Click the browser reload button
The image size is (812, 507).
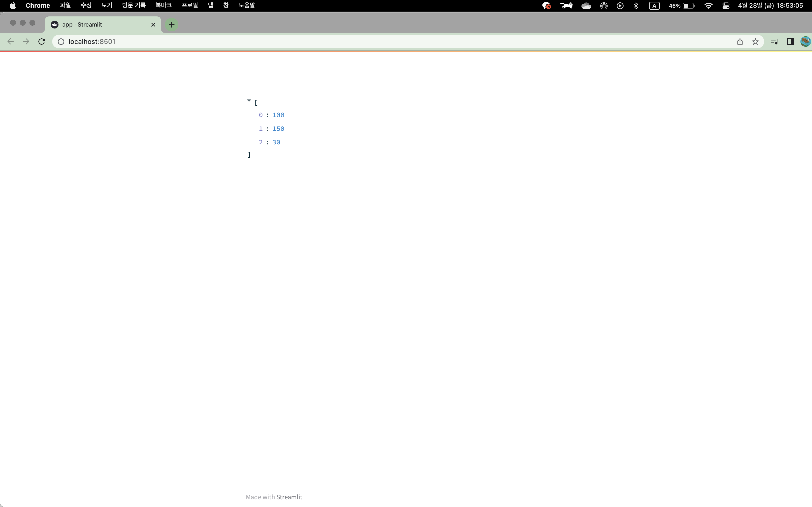[42, 42]
